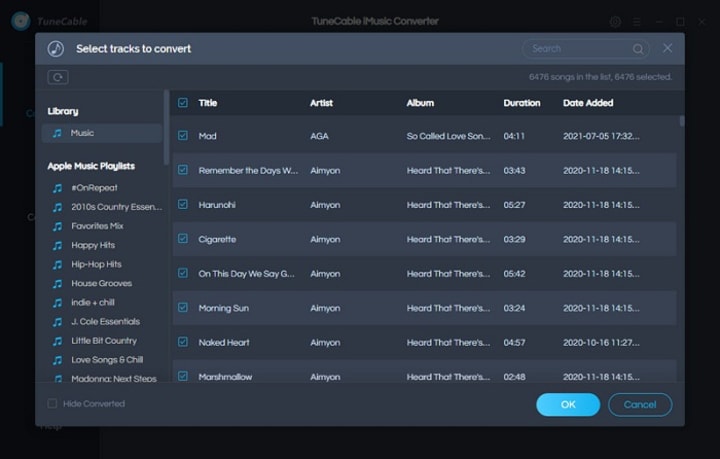720x459 pixels.
Task: Select the J. Cole Essentials playlist
Action: pyautogui.click(x=106, y=322)
